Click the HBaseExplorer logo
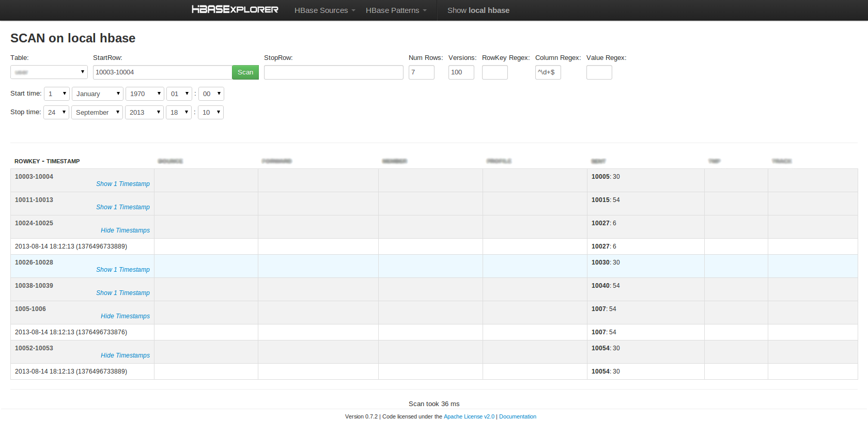This screenshot has width=868, height=434. click(235, 10)
